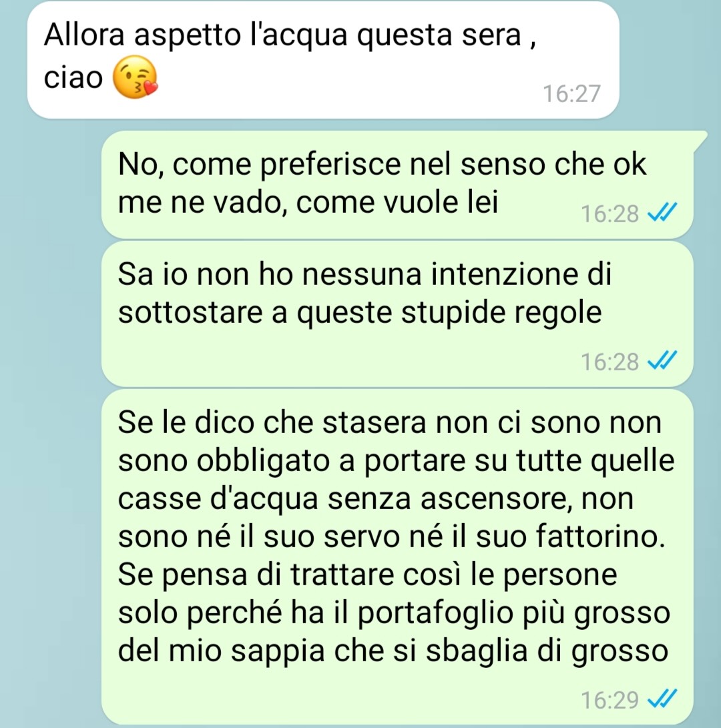Viewport: 721px width, 728px height.
Task: Tap blue double-check beside first 16:28
Action: click(662, 213)
